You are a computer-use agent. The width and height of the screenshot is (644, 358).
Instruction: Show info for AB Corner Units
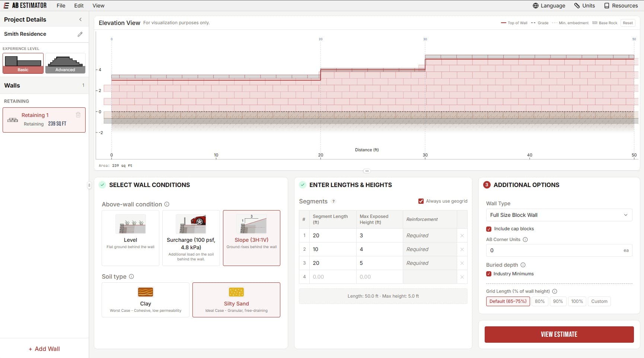click(525, 240)
